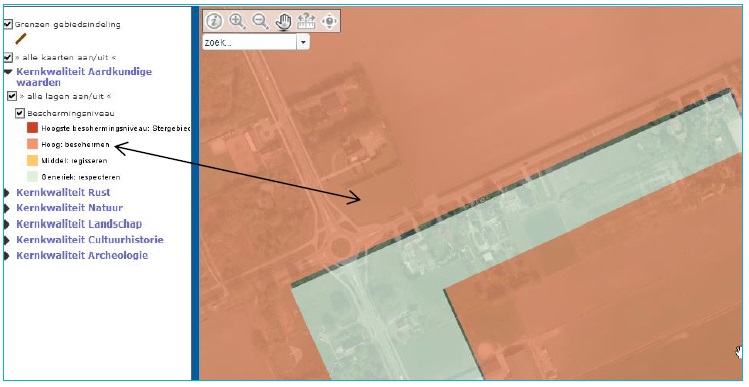Open the Kernkwaliteit Landschap heading
Image resolution: width=749 pixels, height=387 pixels.
(x=79, y=224)
